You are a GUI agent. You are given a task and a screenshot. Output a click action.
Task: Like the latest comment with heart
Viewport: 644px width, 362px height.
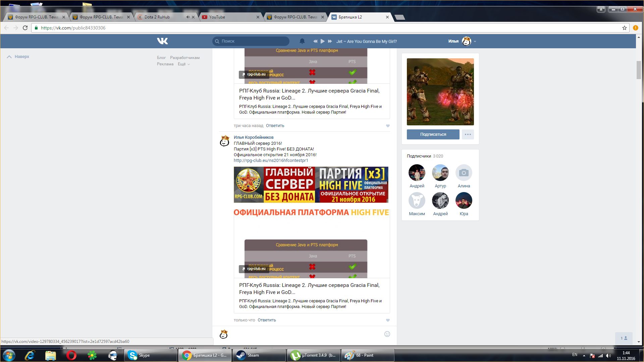tap(388, 320)
